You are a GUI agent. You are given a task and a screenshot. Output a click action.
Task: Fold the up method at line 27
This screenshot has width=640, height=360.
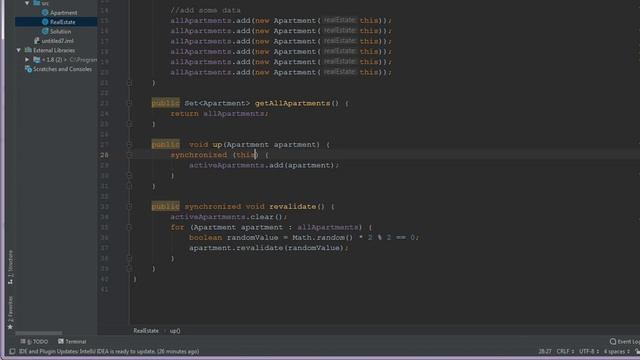coord(129,144)
